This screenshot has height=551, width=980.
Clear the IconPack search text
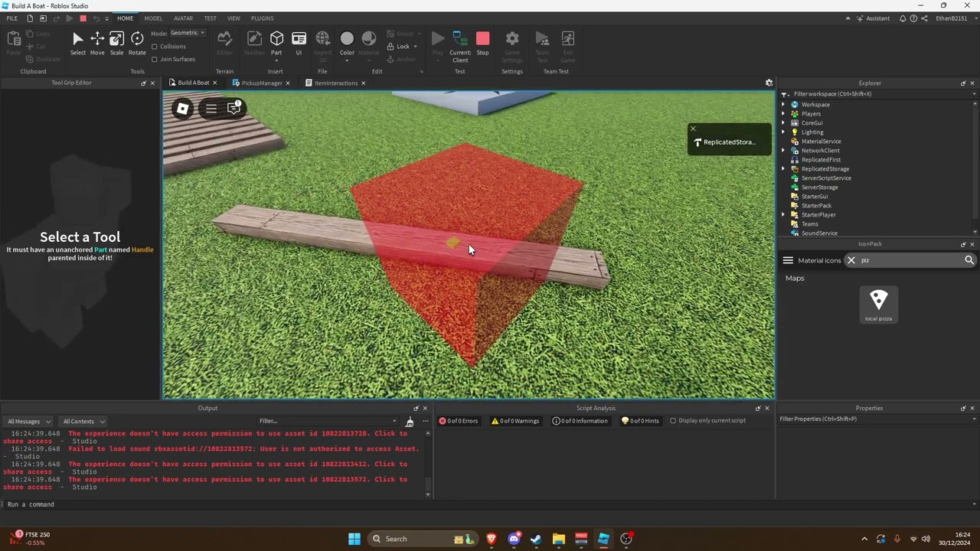click(x=851, y=260)
